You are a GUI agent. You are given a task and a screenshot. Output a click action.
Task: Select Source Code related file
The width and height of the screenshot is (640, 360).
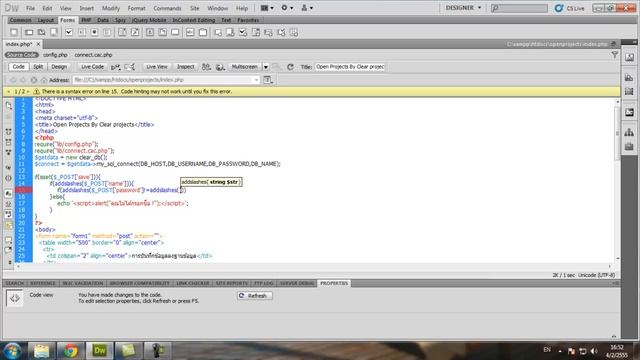point(22,55)
